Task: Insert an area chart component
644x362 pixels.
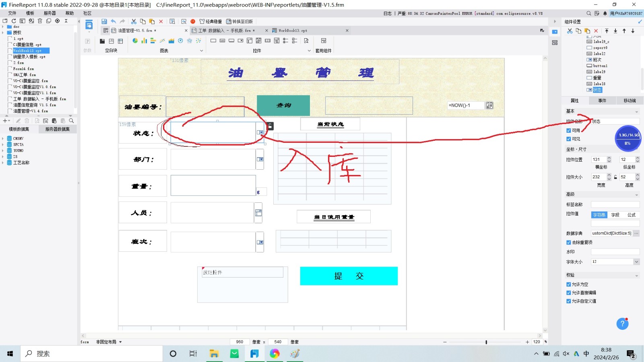Action: coord(171,41)
